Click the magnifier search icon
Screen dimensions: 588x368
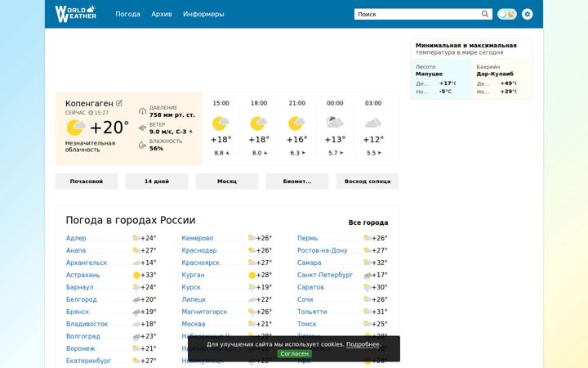(485, 14)
